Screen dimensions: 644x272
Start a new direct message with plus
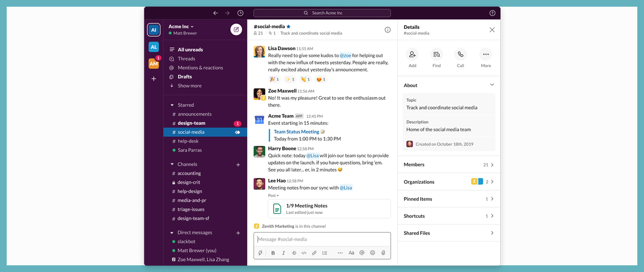tap(238, 233)
